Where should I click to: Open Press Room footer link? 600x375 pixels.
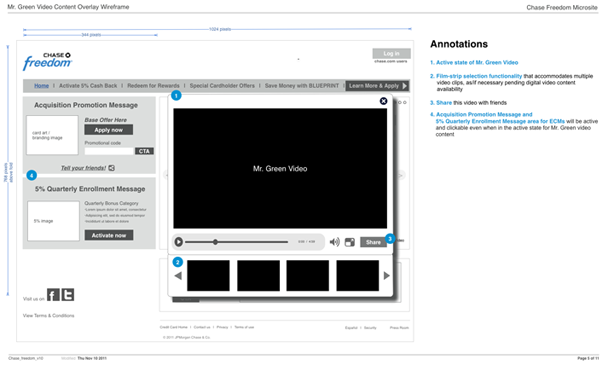click(x=399, y=328)
